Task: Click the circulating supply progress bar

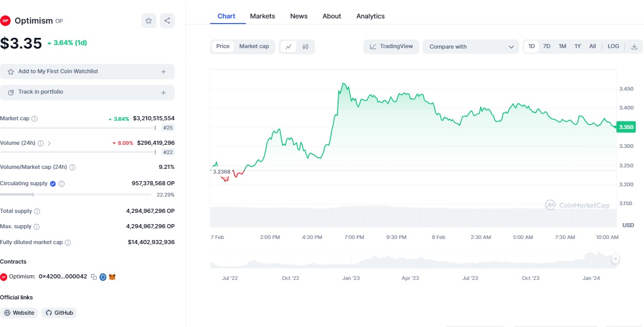Action: 75,194
